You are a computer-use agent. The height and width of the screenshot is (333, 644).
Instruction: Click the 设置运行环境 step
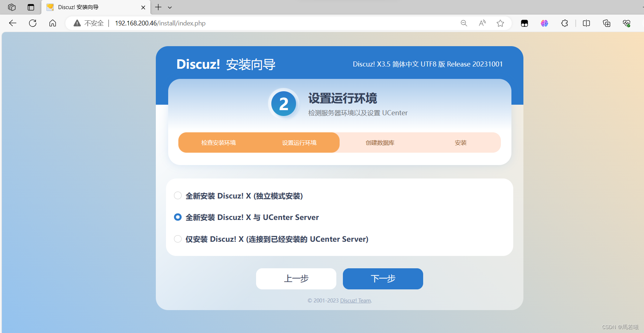(x=299, y=143)
